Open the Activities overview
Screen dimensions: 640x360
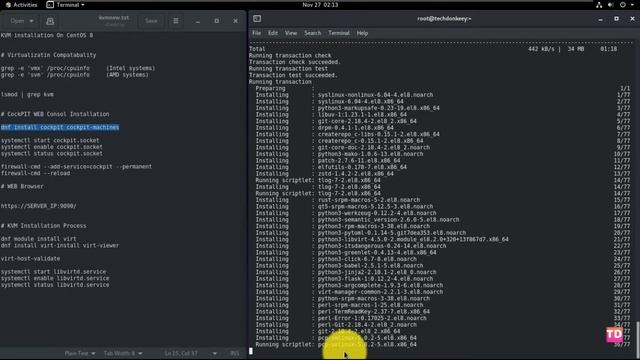pos(21,5)
